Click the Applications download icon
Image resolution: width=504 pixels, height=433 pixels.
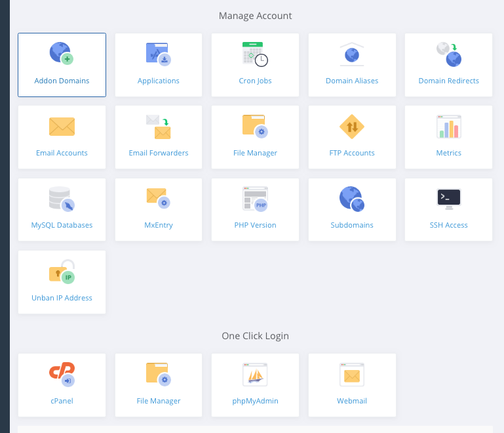[159, 53]
